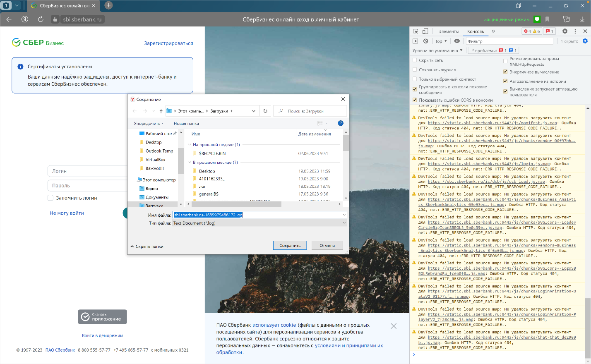Clear the console with the ban icon
591x364 pixels.
click(x=425, y=41)
